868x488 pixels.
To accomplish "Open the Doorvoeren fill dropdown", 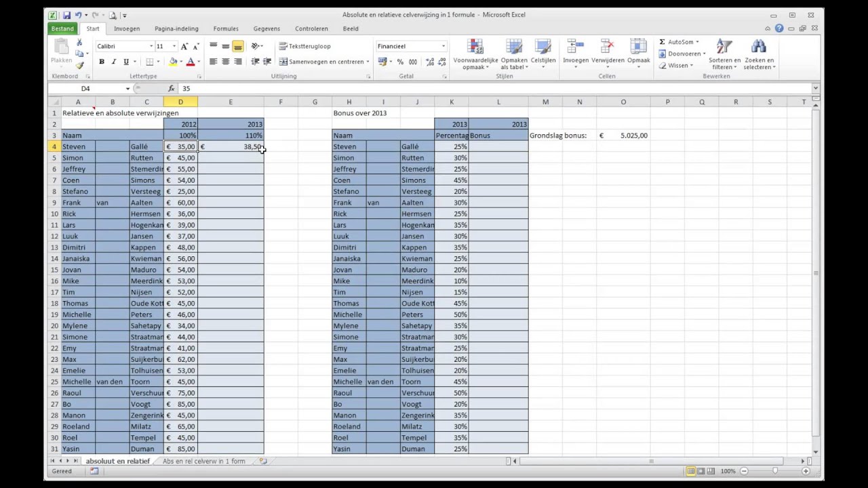I will [x=682, y=54].
